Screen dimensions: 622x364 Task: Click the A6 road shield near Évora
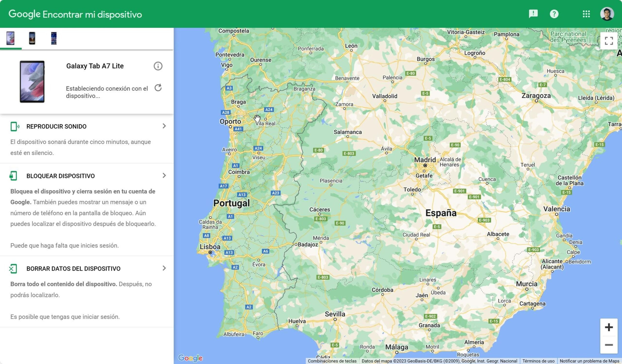265,251
